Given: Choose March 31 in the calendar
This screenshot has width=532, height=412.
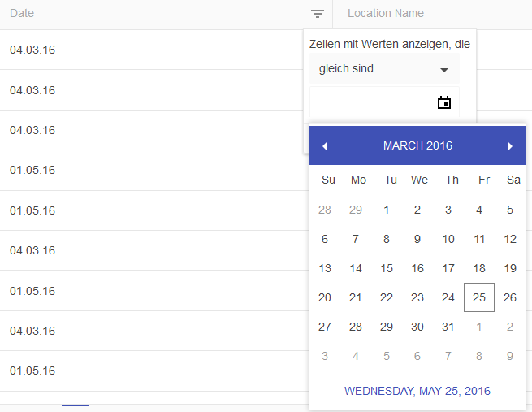Looking at the screenshot, I should click(x=448, y=327).
